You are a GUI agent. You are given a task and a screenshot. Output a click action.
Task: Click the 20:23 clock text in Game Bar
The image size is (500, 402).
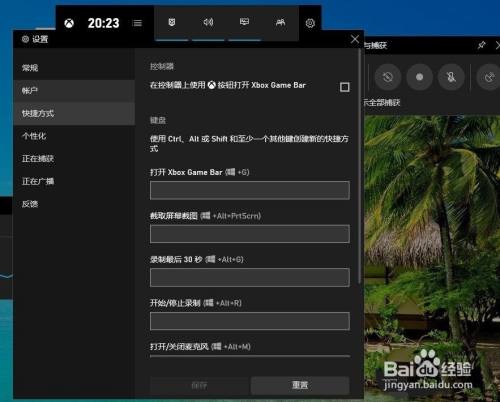(x=103, y=23)
